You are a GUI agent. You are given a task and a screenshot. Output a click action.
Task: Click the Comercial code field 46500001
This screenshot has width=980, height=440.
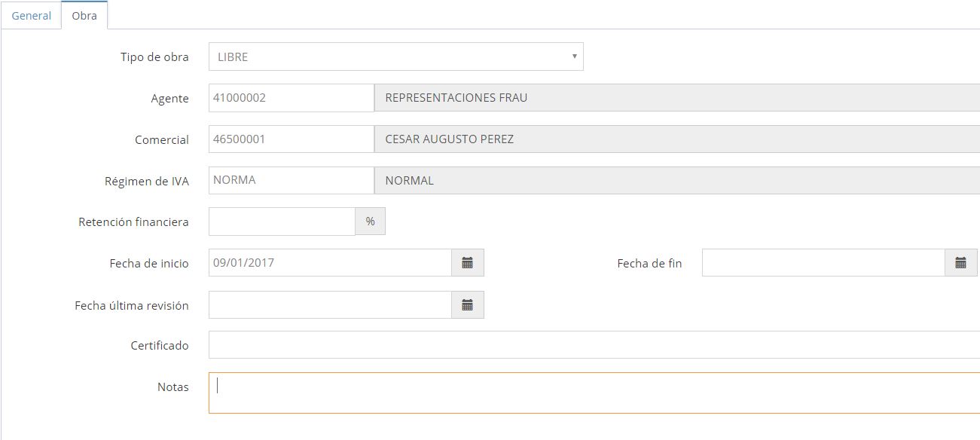point(291,139)
